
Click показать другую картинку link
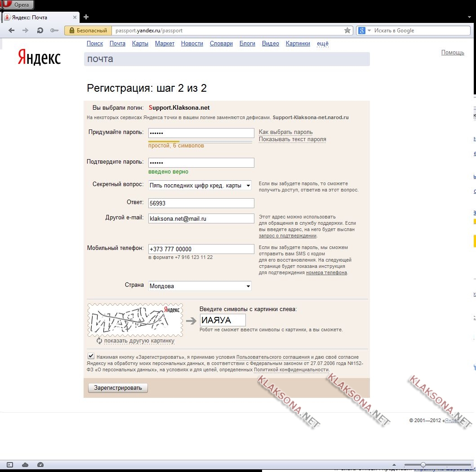point(139,341)
